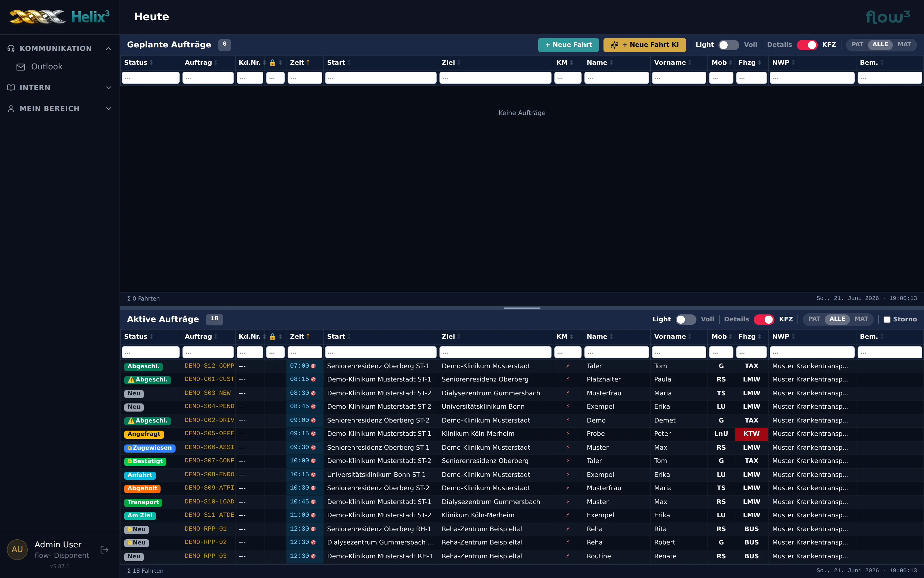The height and width of the screenshot is (578, 924).
Task: Click the person icon beside MEIN BEREICH
Action: click(11, 109)
